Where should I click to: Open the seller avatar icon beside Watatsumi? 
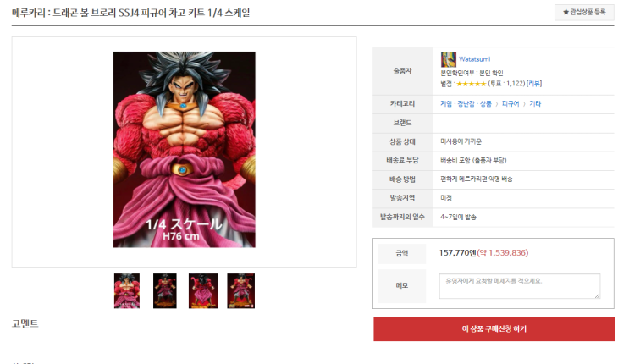pyautogui.click(x=448, y=60)
